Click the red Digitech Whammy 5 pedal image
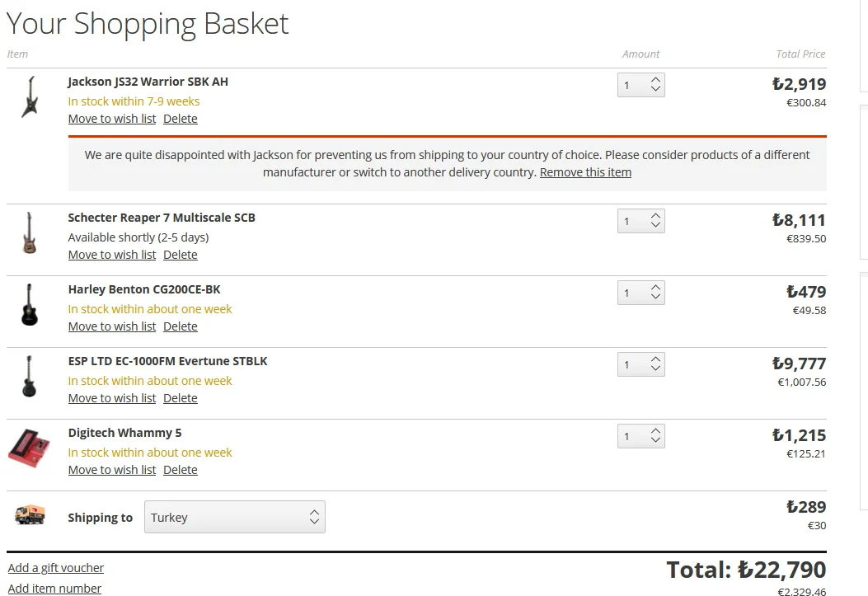Screen dimensions: 868x596 tap(29, 448)
